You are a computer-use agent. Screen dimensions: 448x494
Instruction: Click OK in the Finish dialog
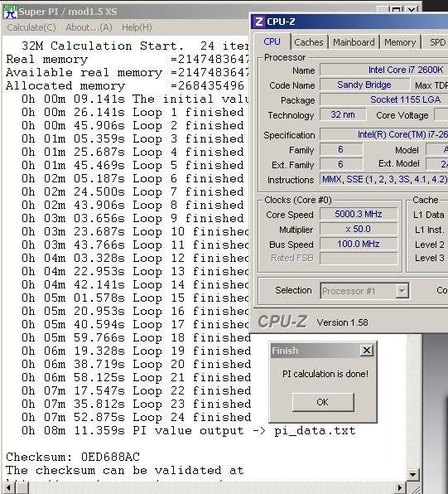click(x=323, y=402)
